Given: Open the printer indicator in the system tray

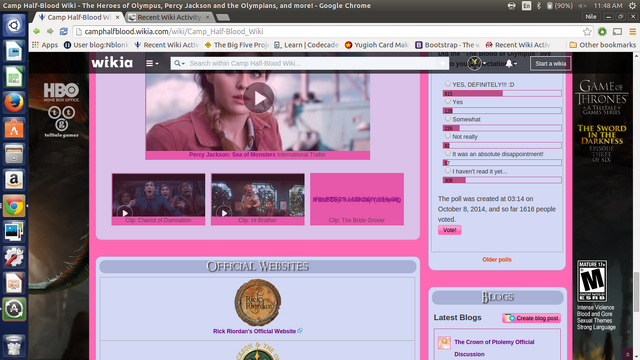Looking at the screenshot, I should [511, 5].
